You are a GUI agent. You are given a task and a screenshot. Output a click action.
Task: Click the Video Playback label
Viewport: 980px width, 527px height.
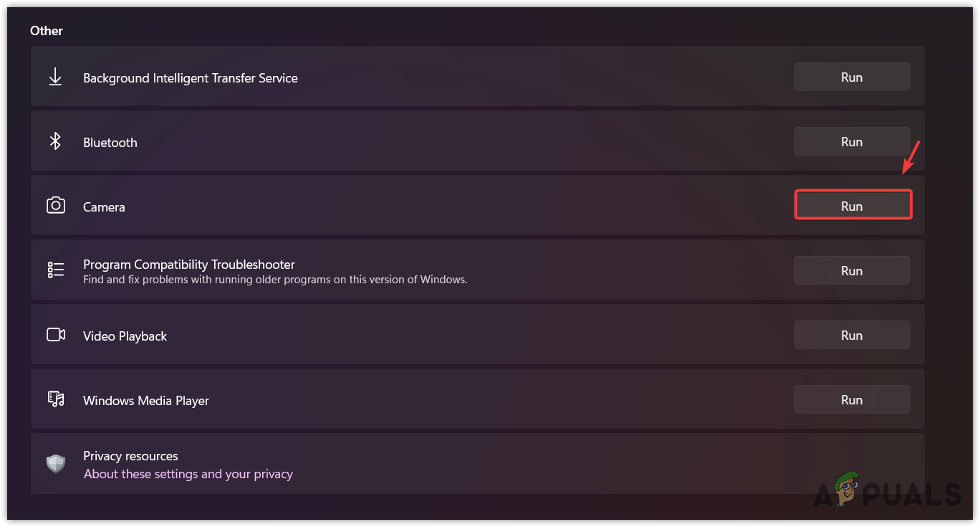click(125, 336)
